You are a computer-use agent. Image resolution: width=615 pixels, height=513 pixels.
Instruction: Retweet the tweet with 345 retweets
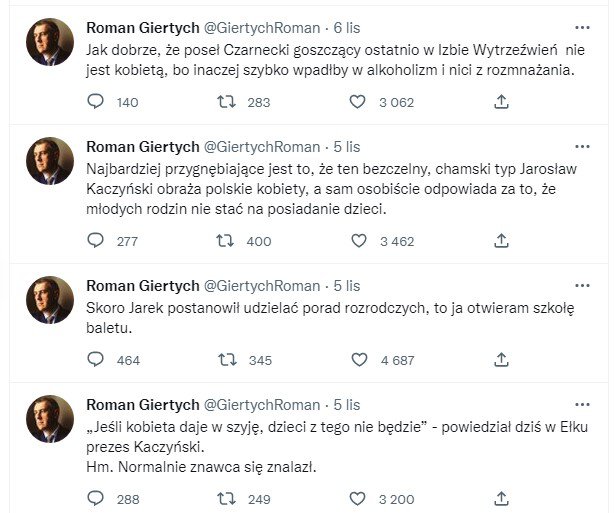coord(227,360)
